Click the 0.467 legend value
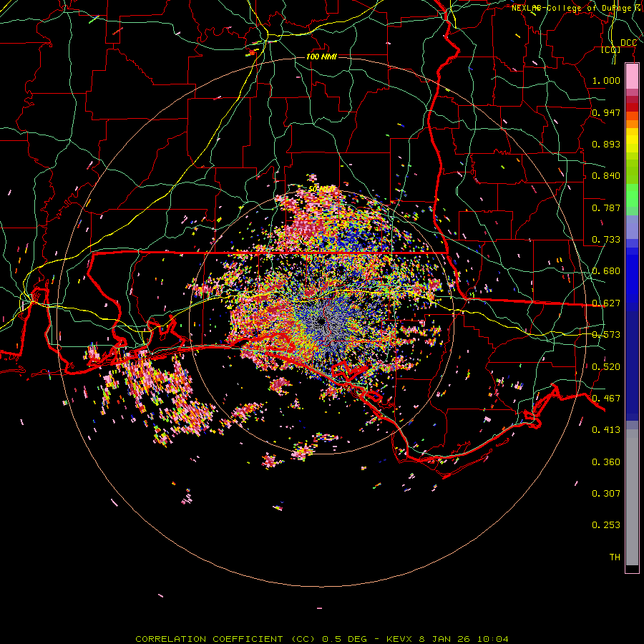The image size is (644, 644). [x=606, y=399]
